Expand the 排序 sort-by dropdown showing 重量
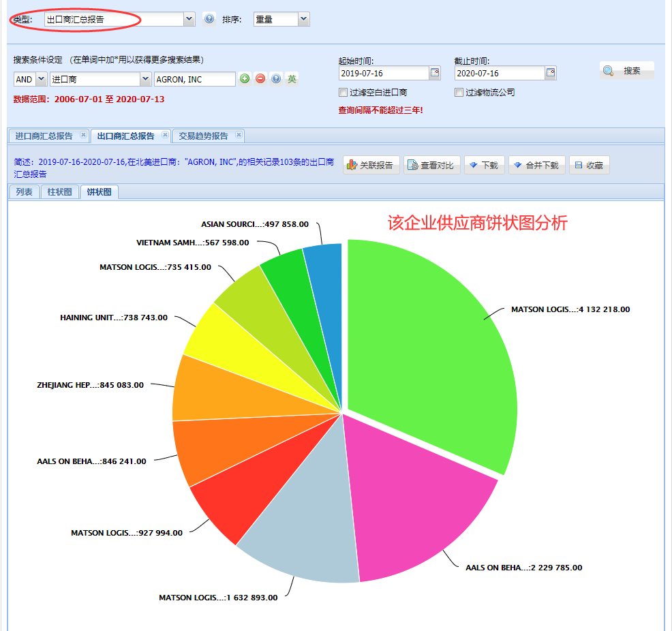 pos(303,18)
